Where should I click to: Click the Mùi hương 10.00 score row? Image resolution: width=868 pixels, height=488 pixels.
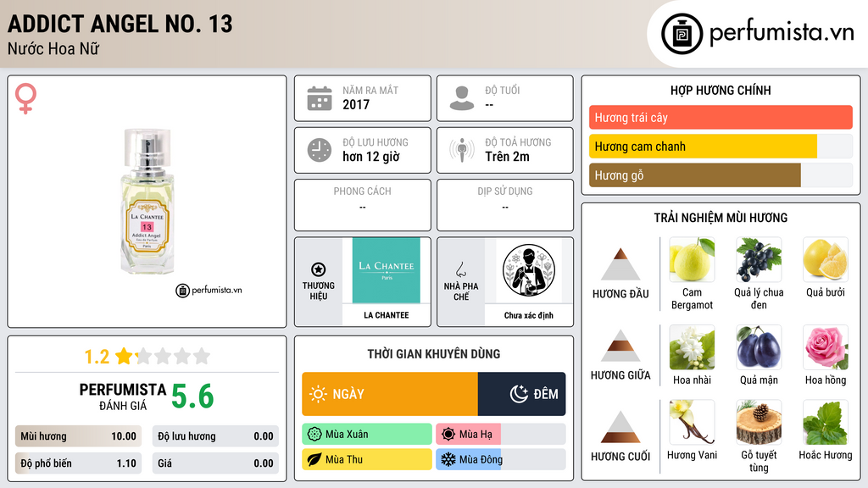[x=78, y=436]
